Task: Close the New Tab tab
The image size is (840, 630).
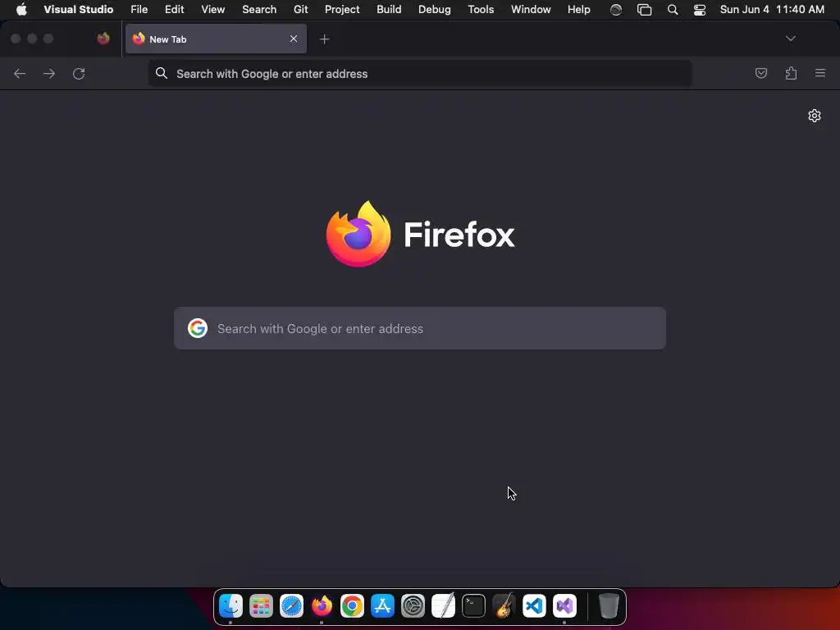Action: [x=294, y=39]
